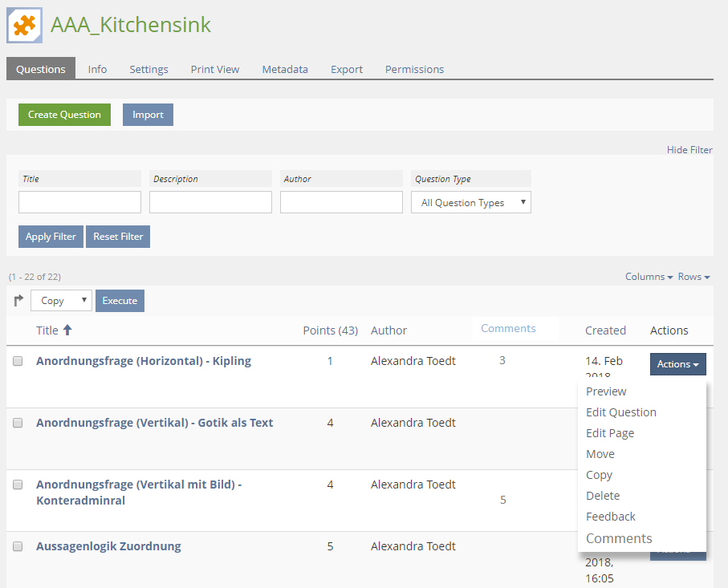Open the Print View tab
728x588 pixels.
coord(214,70)
